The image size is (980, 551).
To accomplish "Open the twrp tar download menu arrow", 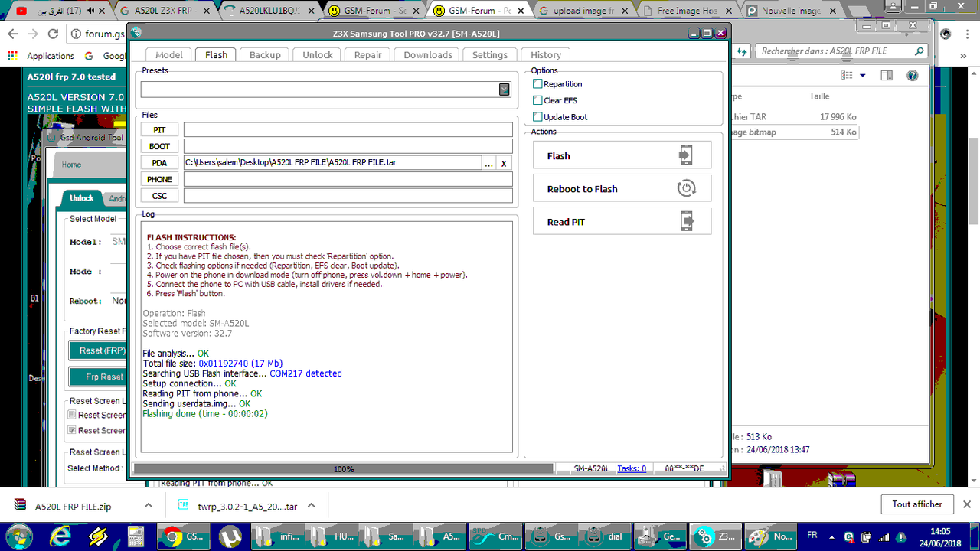I will (311, 506).
